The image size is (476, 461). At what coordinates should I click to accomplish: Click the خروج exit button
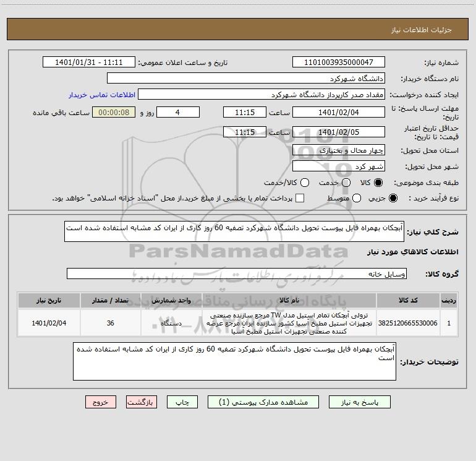click(x=101, y=402)
